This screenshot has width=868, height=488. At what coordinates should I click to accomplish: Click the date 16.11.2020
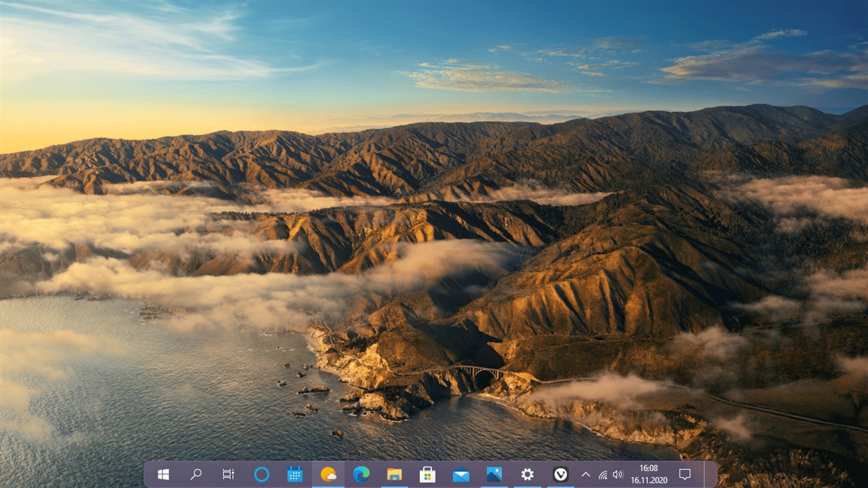[x=650, y=479]
